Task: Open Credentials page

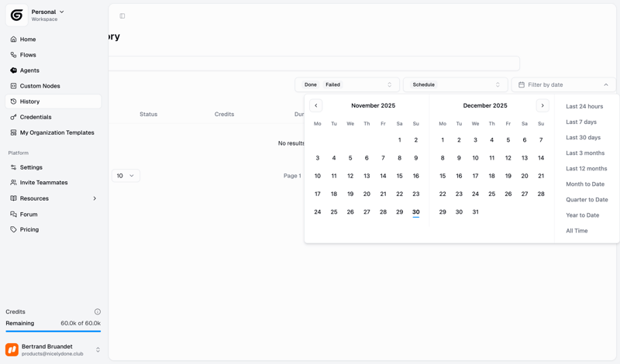Action: 53,117
